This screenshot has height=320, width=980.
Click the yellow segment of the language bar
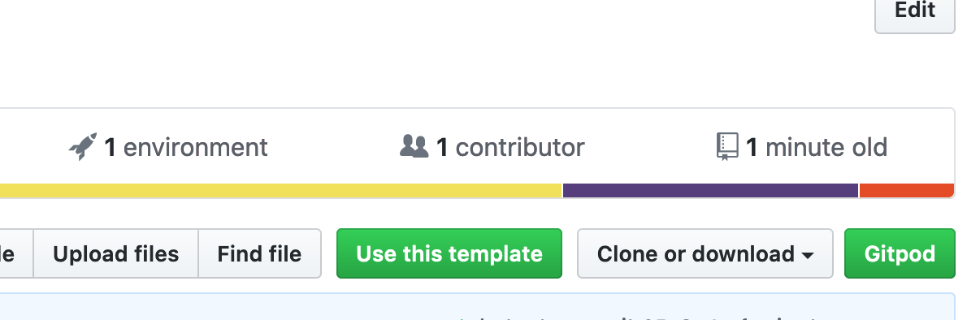click(281, 191)
